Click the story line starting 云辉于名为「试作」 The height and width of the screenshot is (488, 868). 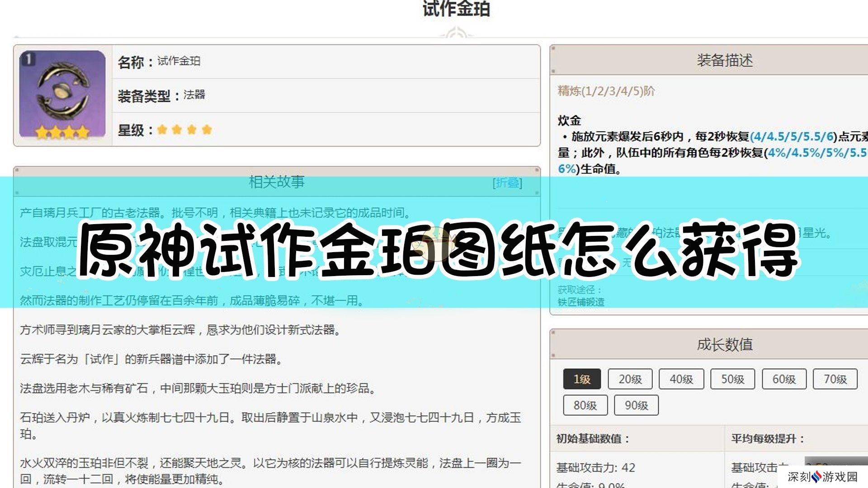(x=151, y=359)
